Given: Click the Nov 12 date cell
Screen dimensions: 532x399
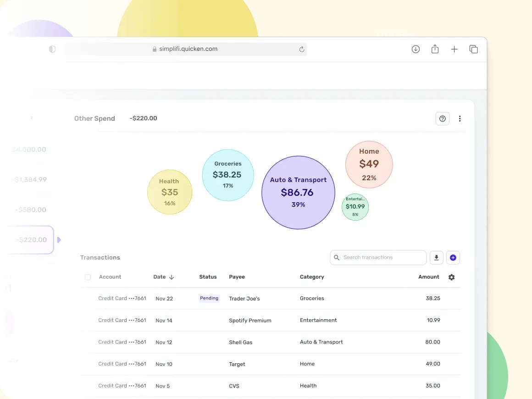Looking at the screenshot, I should click(x=164, y=342).
